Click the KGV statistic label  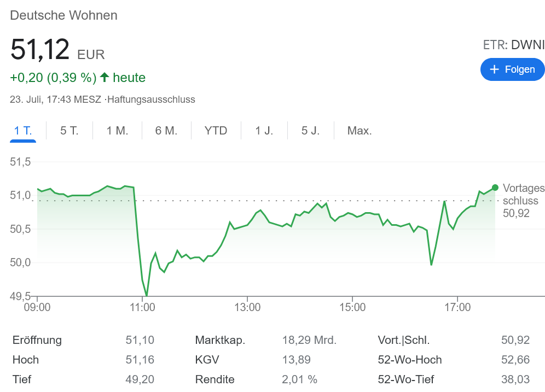click(x=207, y=360)
